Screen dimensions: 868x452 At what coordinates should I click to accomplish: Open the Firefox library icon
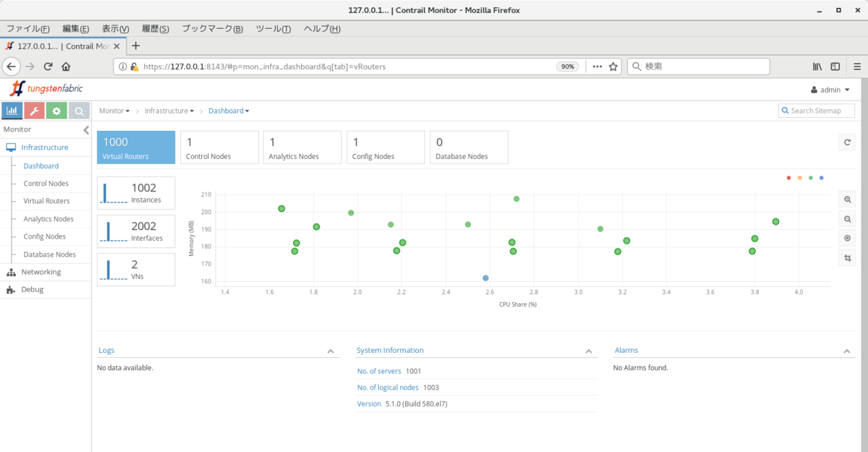pyautogui.click(x=817, y=66)
